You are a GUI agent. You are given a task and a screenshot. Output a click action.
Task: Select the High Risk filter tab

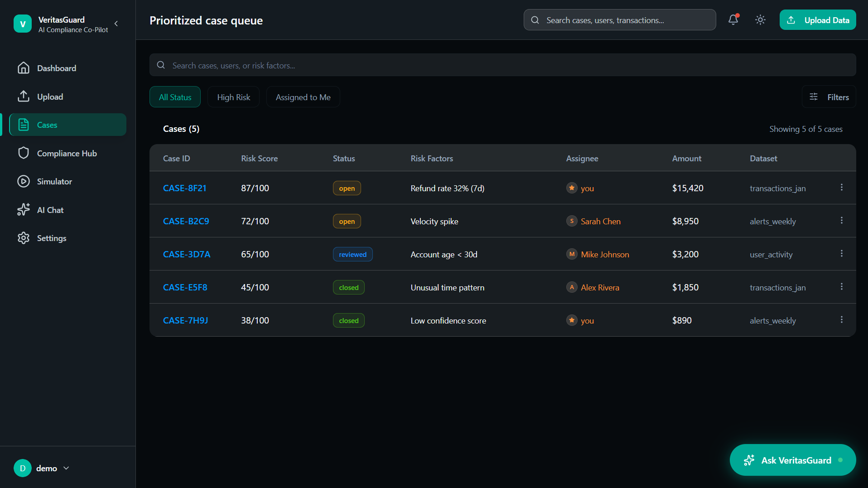(x=233, y=97)
